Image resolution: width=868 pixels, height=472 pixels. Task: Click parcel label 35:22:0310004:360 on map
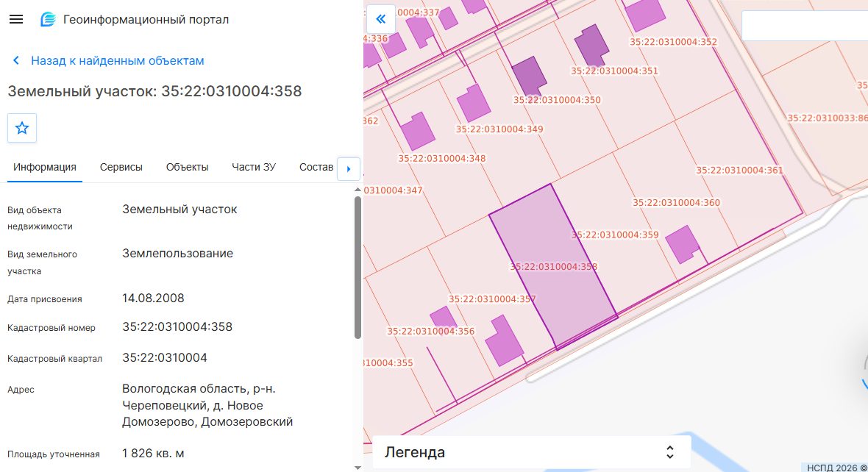677,202
